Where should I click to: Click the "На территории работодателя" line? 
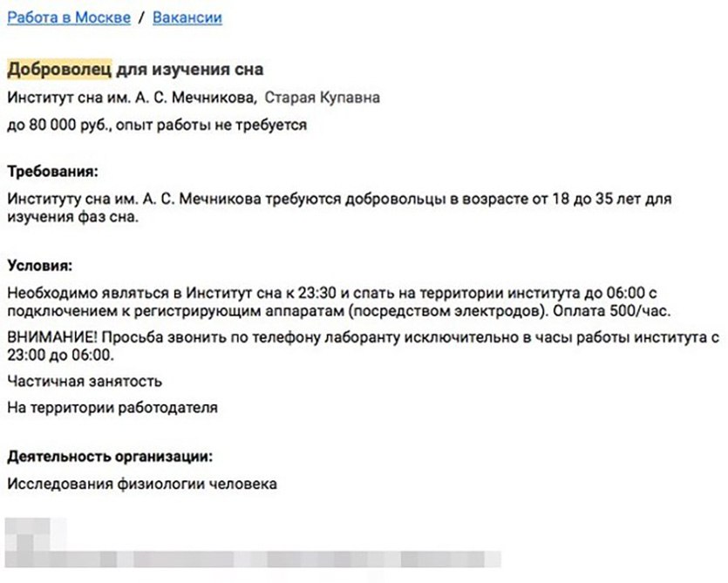(112, 408)
